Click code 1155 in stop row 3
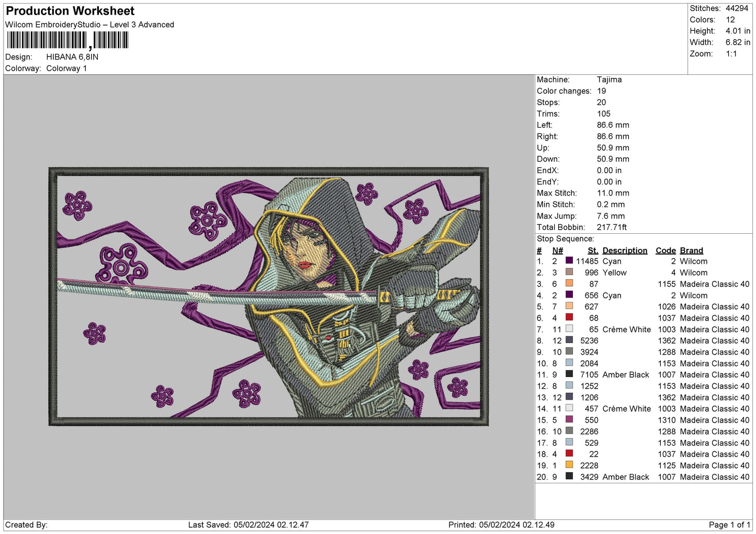This screenshot has width=756, height=534. (667, 284)
